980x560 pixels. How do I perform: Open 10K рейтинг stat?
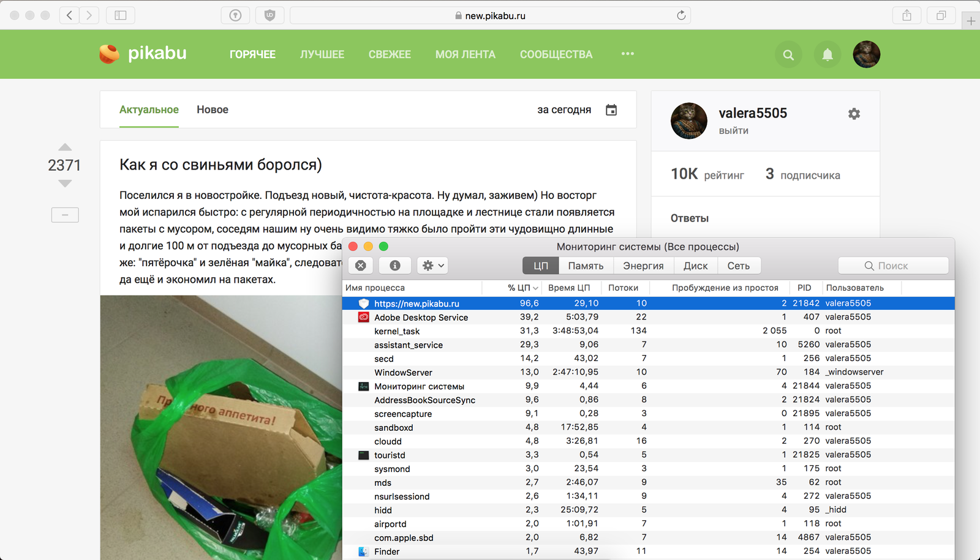(707, 174)
